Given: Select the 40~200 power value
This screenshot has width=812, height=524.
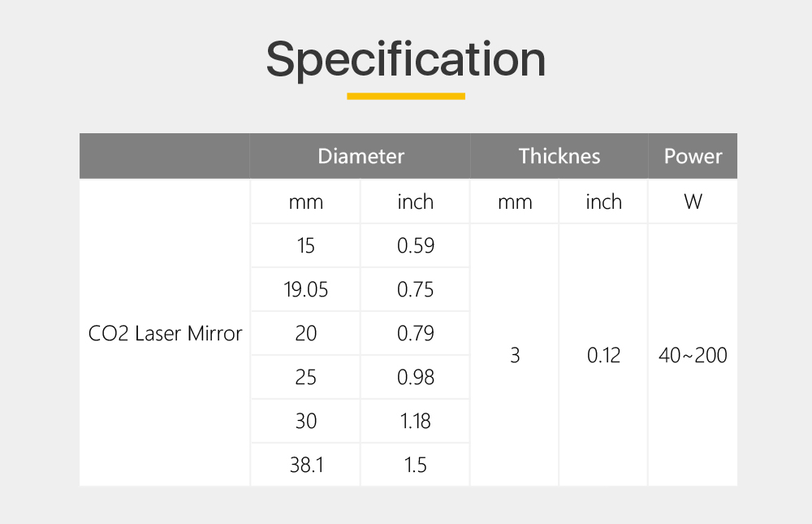Looking at the screenshot, I should (693, 355).
